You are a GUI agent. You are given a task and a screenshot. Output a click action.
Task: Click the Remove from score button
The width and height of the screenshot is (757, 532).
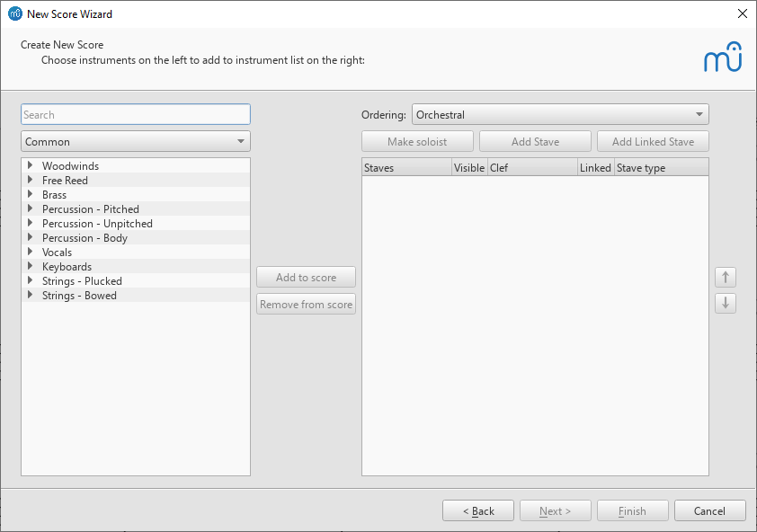[306, 303]
